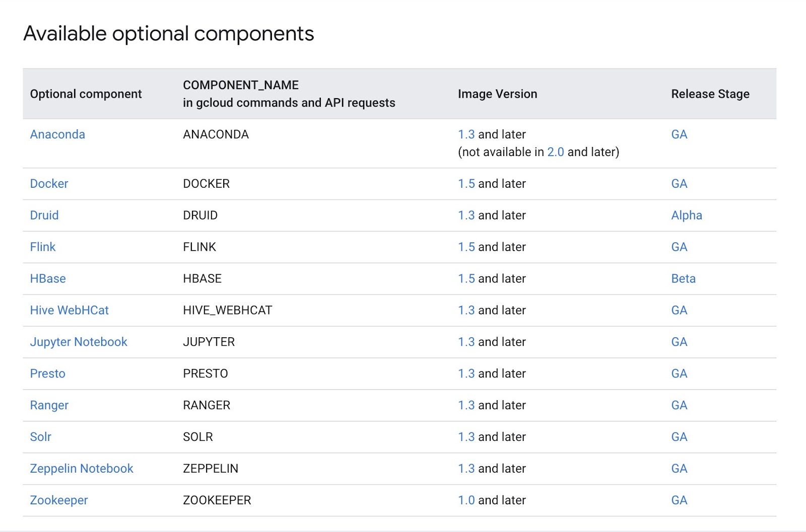Click the Docker optional component link
This screenshot has height=532, width=806.
tap(49, 184)
